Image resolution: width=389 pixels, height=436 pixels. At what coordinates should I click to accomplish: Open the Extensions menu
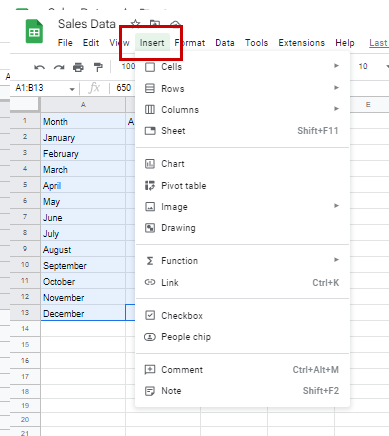coord(302,43)
